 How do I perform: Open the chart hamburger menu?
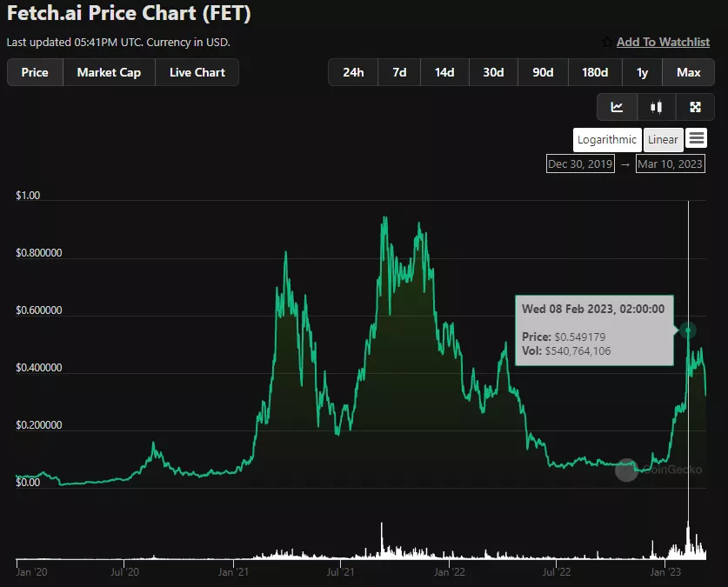click(696, 138)
